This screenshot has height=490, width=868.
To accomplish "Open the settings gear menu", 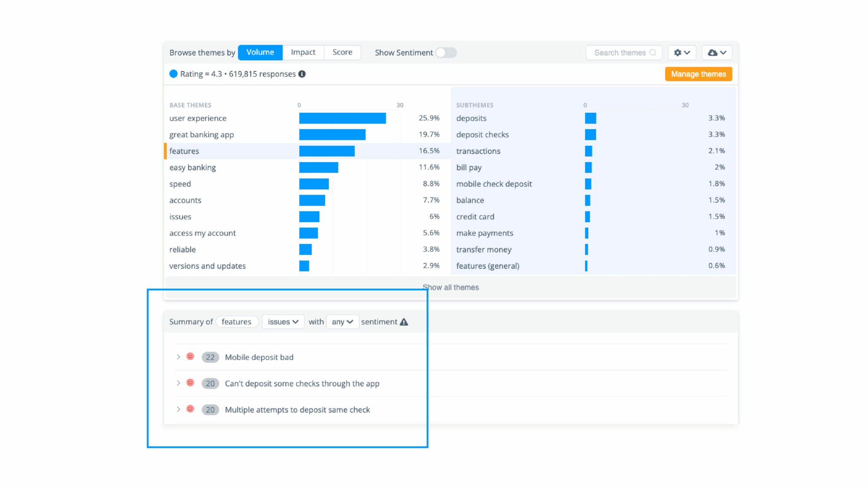I will tap(681, 52).
